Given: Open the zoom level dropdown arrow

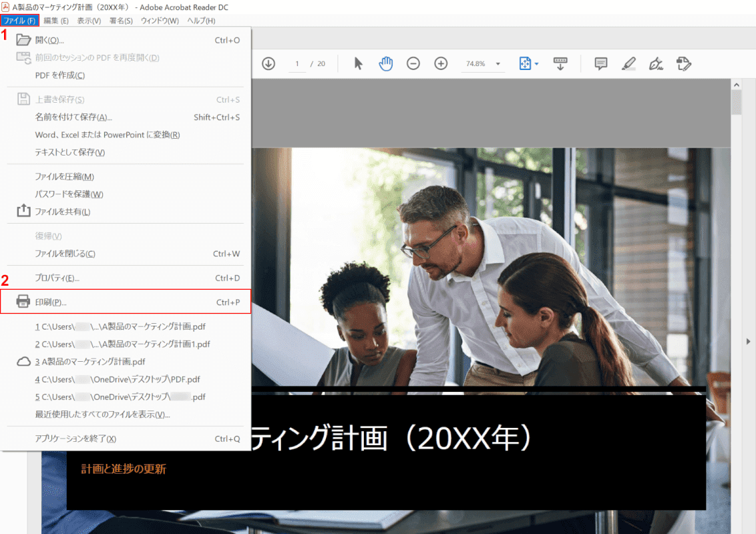Looking at the screenshot, I should coord(498,63).
